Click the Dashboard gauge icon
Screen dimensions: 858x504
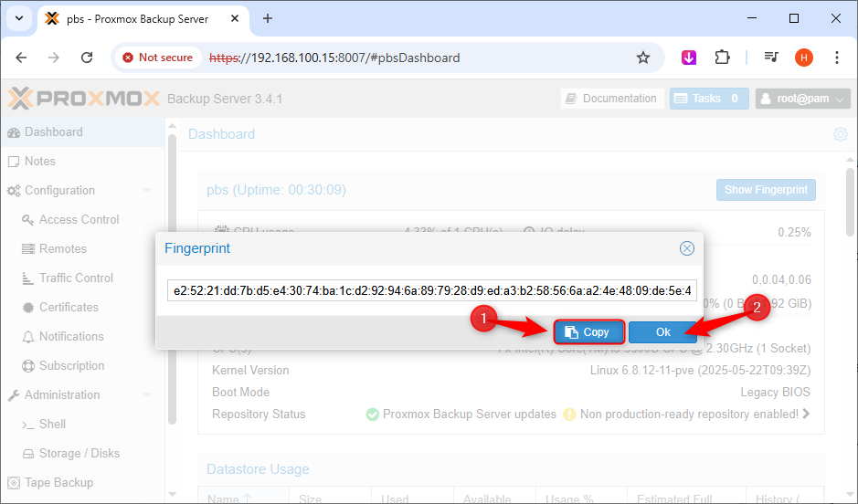pos(14,132)
